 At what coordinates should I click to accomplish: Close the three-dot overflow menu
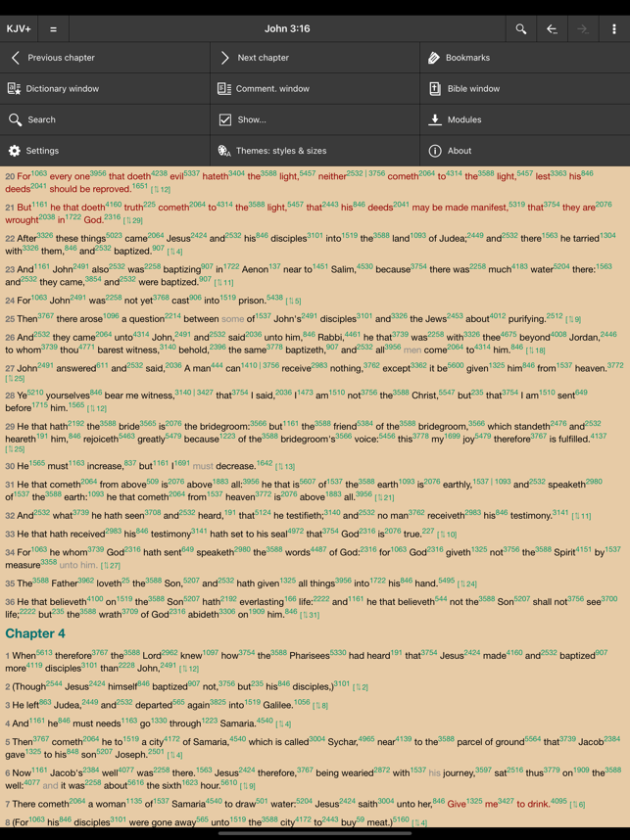pos(614,29)
